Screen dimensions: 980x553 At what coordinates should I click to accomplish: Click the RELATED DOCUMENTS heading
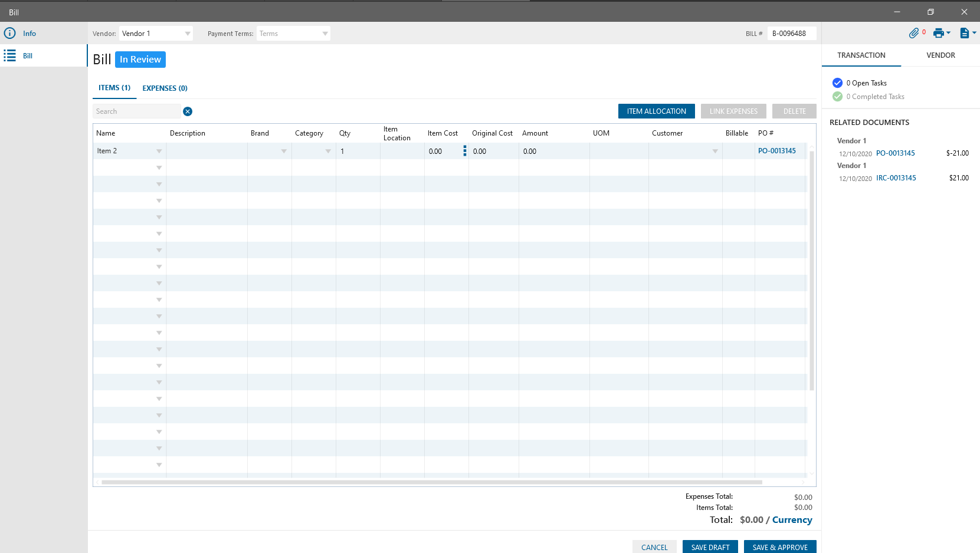tap(869, 123)
